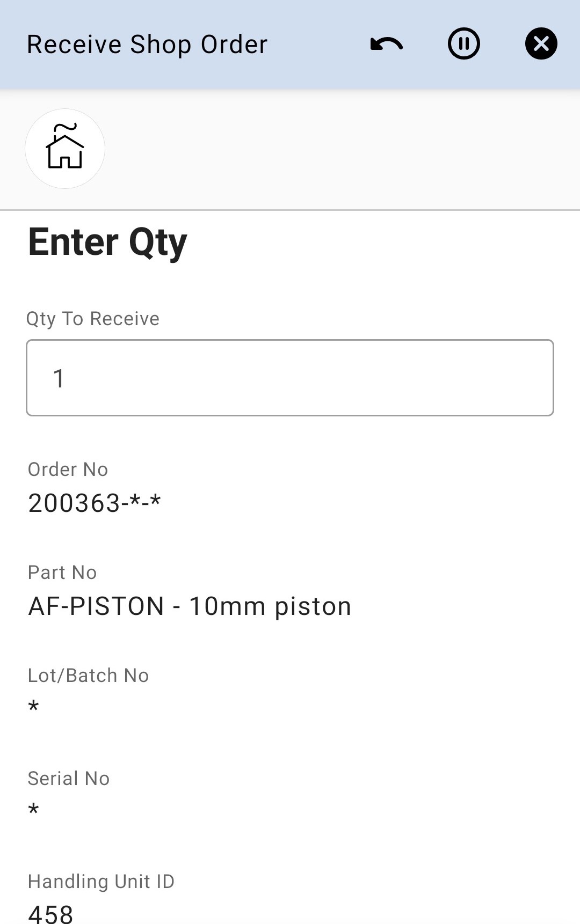The height and width of the screenshot is (924, 580).
Task: Click the Enter Qty heading
Action: [107, 243]
